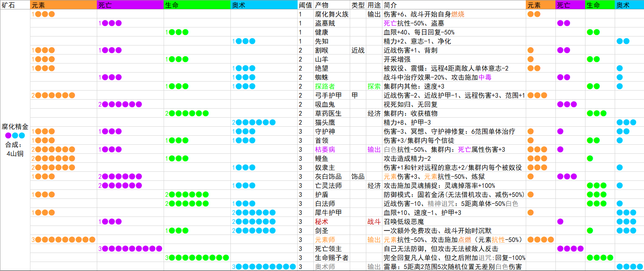The width and height of the screenshot is (644, 271).
Task: Select the 绝望 product cell
Action: click(332, 68)
